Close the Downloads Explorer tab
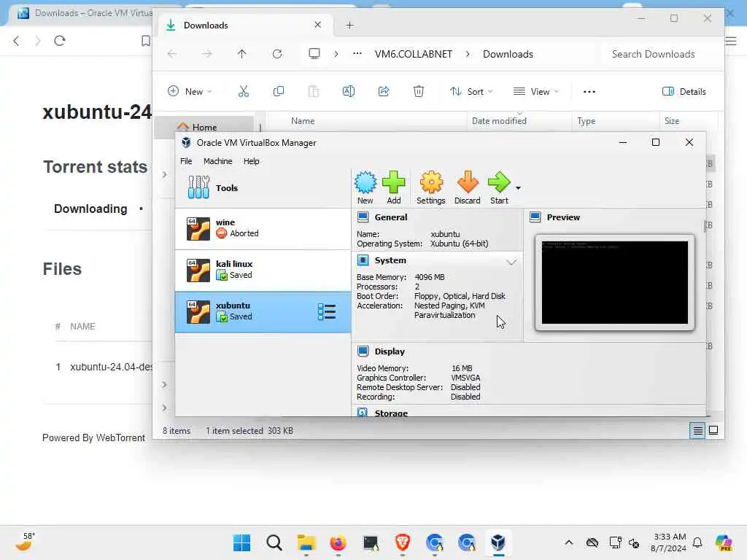747x560 pixels. 318,25
